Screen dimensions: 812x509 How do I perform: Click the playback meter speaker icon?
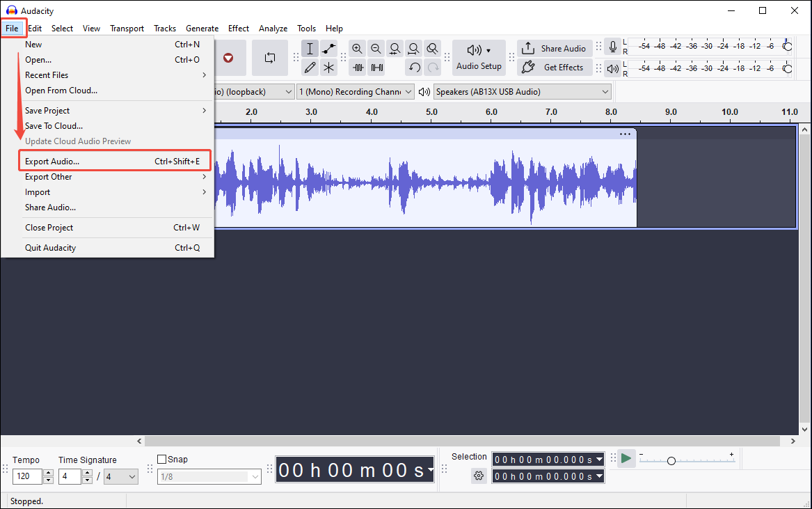pos(612,68)
